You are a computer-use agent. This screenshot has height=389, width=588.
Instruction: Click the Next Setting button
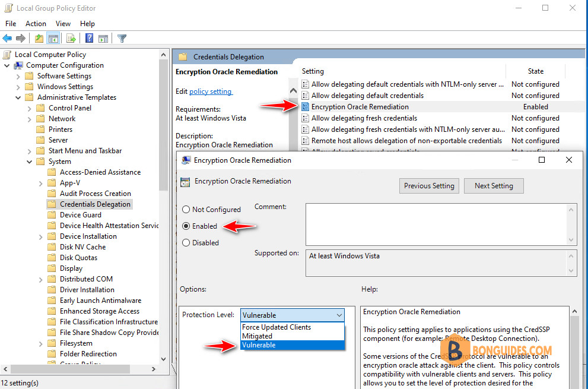[494, 186]
